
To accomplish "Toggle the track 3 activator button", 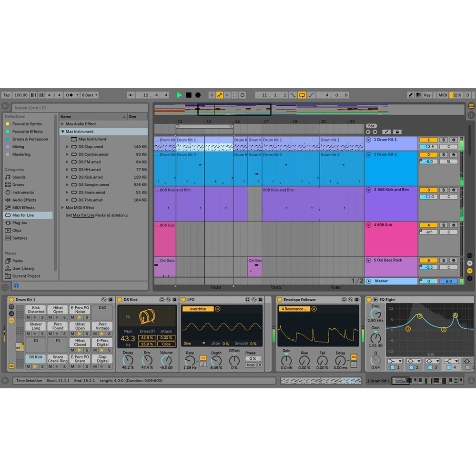I will 428,190.
